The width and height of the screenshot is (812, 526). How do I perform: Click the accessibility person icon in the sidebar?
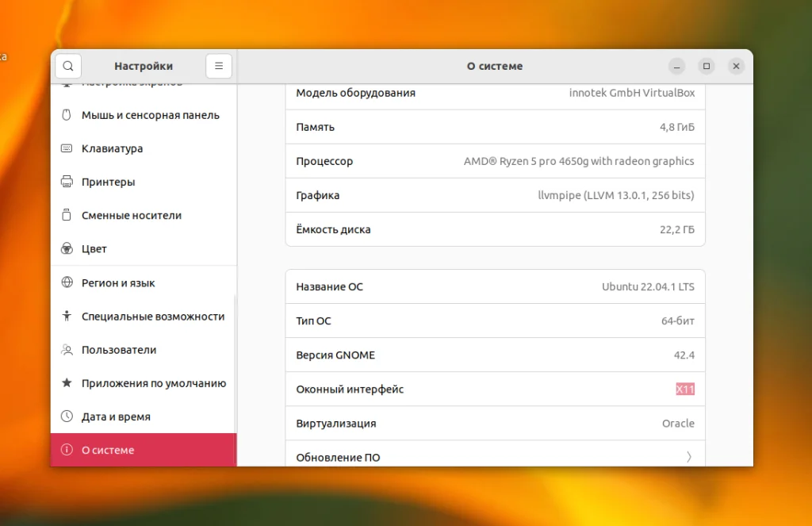point(66,316)
